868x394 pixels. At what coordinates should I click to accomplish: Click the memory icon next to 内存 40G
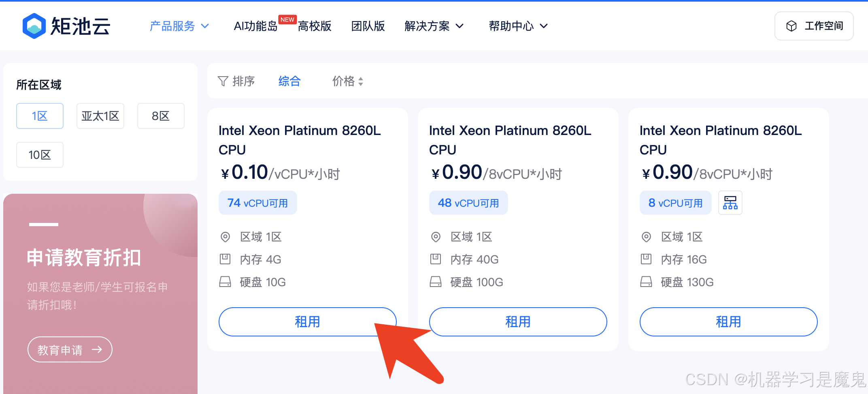(436, 259)
